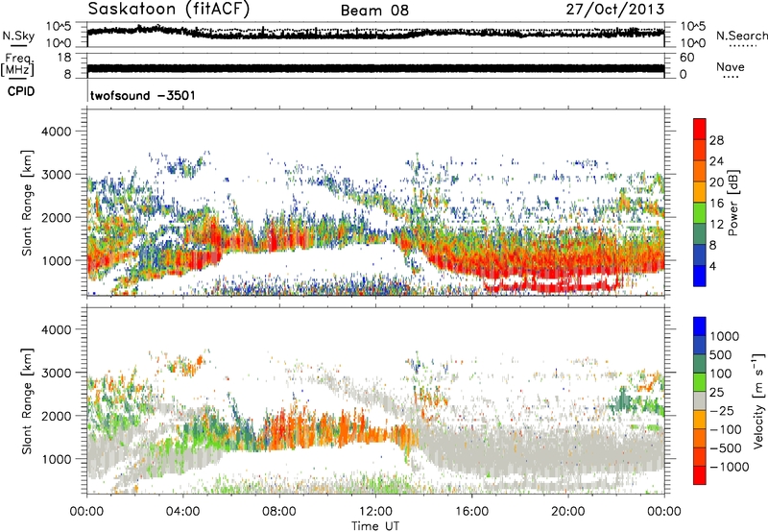Click the 'CPID' label
This screenshot has width=768, height=532.
[x=21, y=91]
